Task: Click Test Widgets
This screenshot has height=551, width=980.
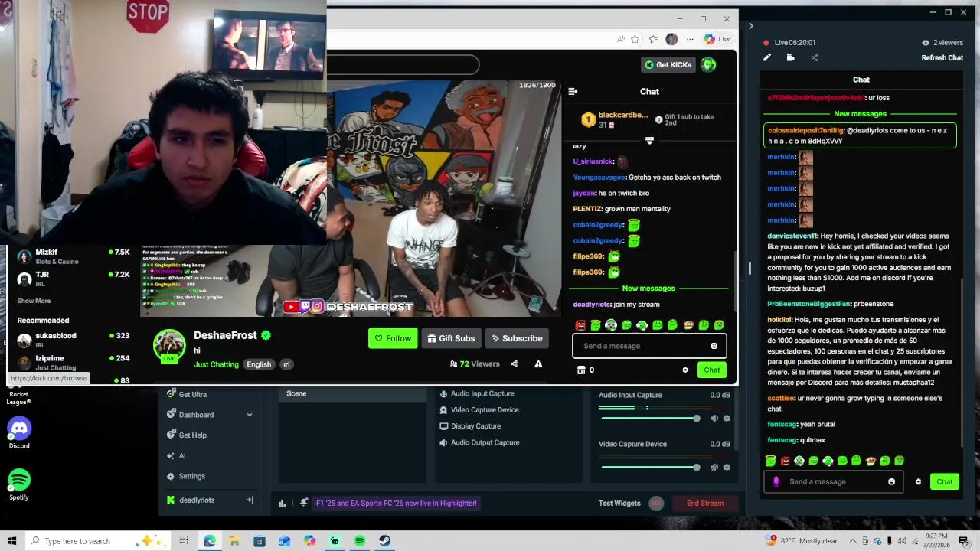Action: pyautogui.click(x=619, y=503)
